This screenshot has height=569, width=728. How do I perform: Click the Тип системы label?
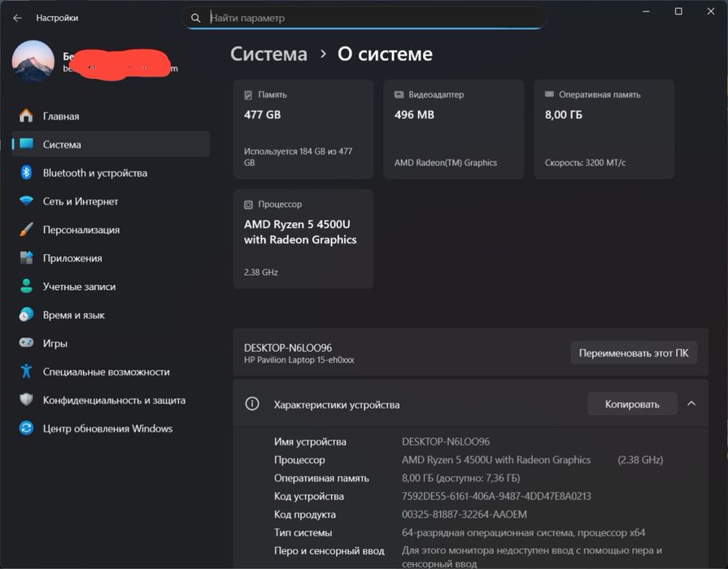[303, 532]
